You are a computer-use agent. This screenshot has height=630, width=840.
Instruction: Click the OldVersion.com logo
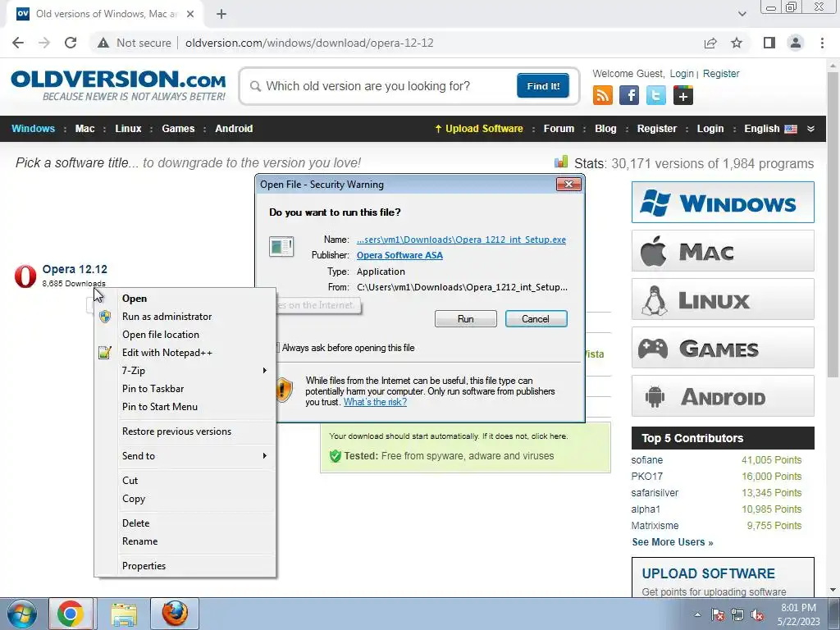tap(118, 85)
